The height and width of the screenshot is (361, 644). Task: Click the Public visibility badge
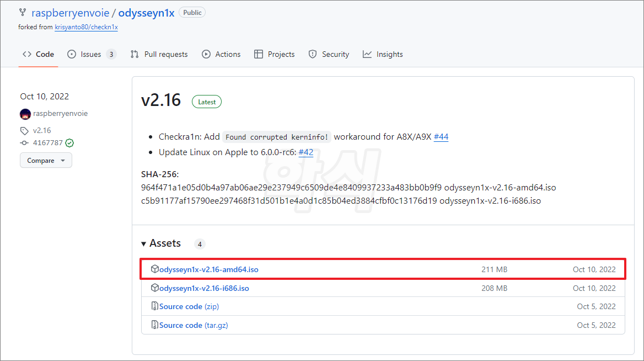tap(192, 13)
